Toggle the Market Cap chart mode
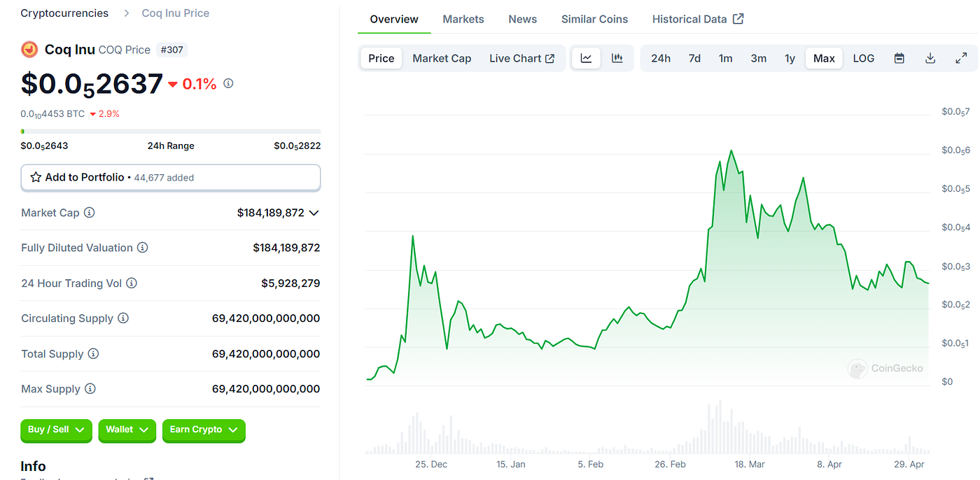The height and width of the screenshot is (480, 980). click(x=442, y=58)
